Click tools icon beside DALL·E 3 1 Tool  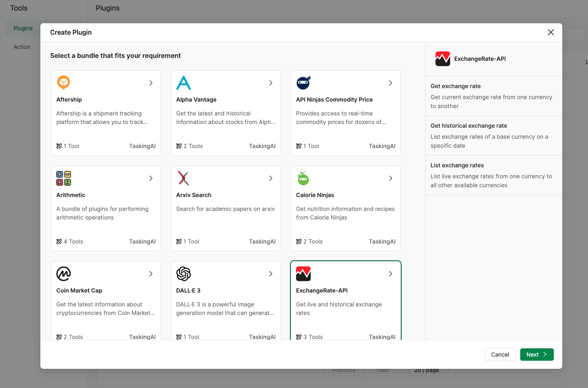179,337
